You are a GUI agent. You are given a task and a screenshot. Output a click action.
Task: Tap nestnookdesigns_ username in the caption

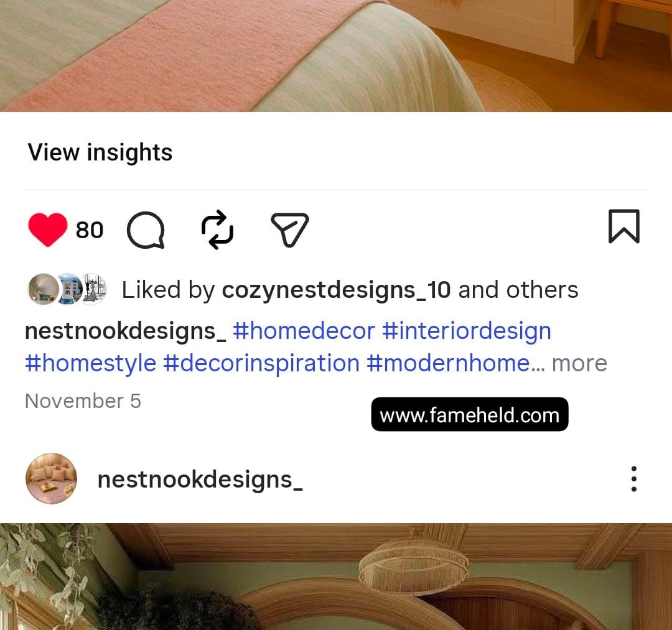coord(125,331)
